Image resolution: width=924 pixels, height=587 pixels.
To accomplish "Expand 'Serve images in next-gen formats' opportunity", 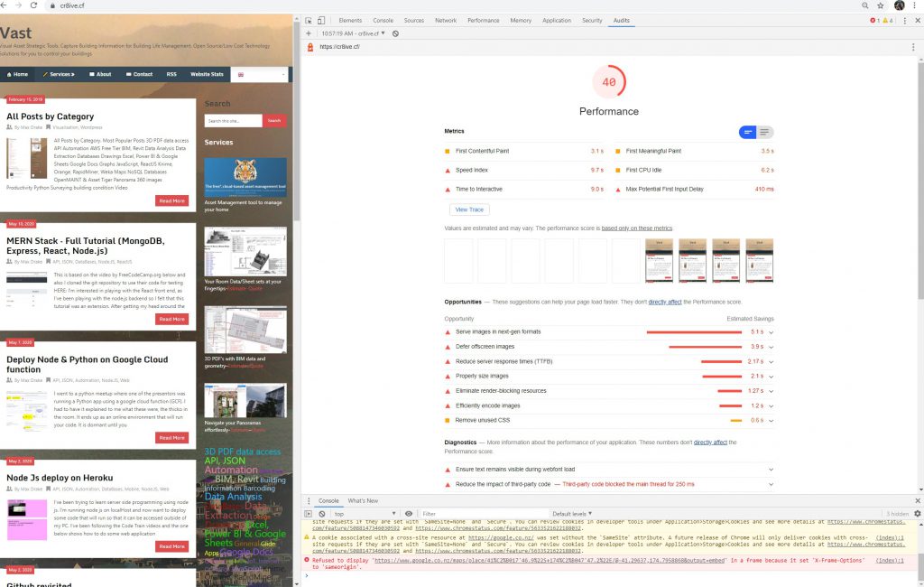I will pyautogui.click(x=771, y=332).
